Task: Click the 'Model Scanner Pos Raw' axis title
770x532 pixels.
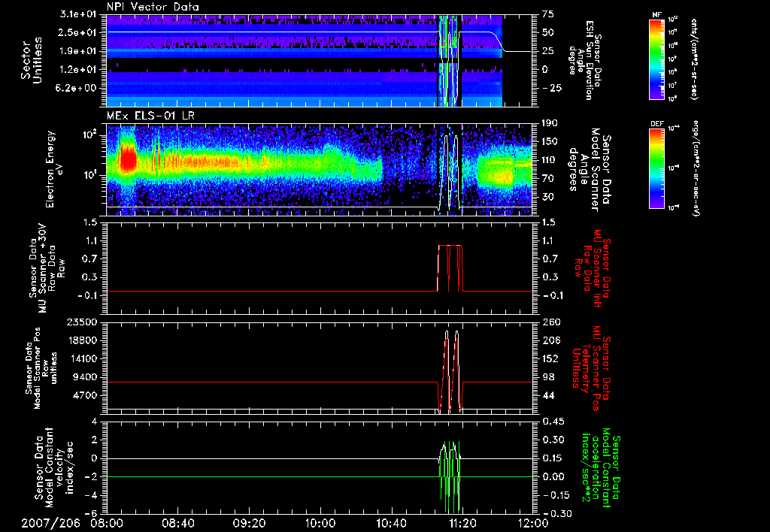Action: [x=42, y=367]
